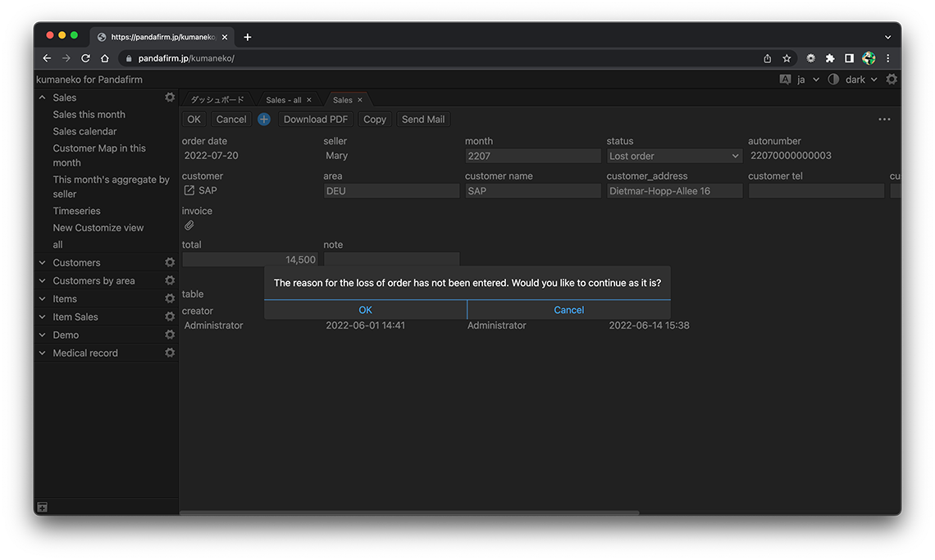
Task: Select Sales calendar in sidebar
Action: tap(84, 131)
